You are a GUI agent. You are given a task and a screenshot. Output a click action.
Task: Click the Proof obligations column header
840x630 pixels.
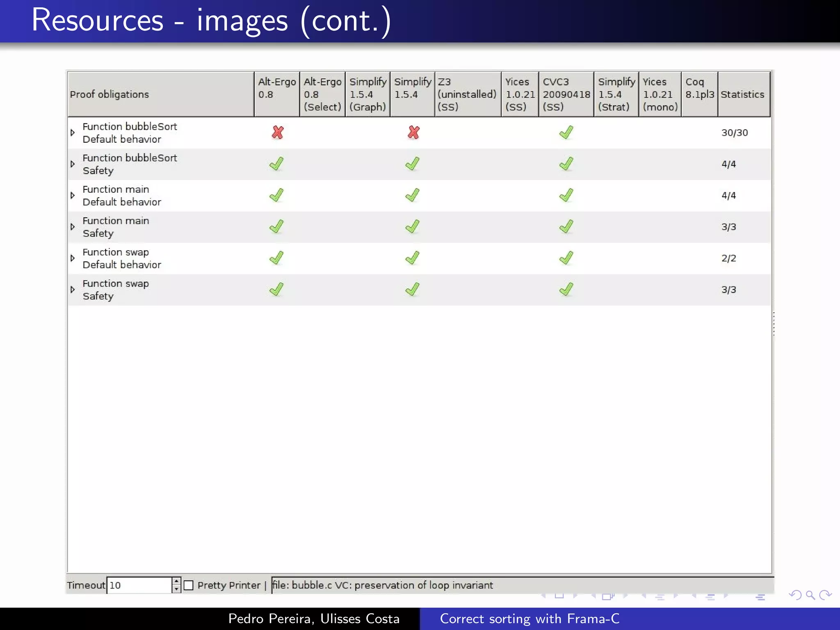(161, 94)
